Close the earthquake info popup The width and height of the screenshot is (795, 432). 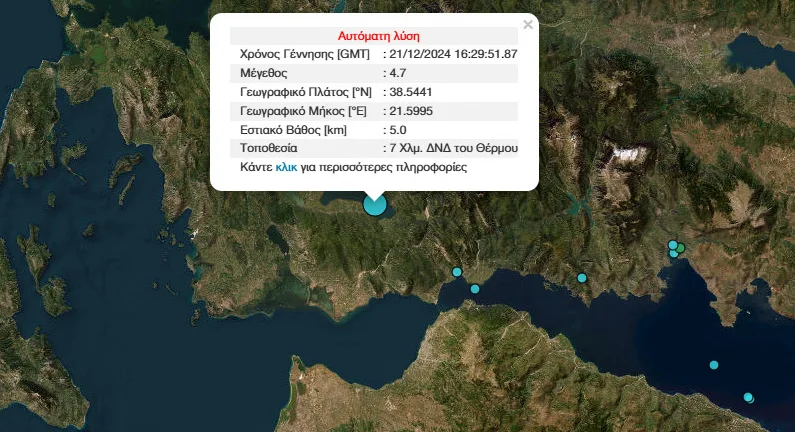528,25
